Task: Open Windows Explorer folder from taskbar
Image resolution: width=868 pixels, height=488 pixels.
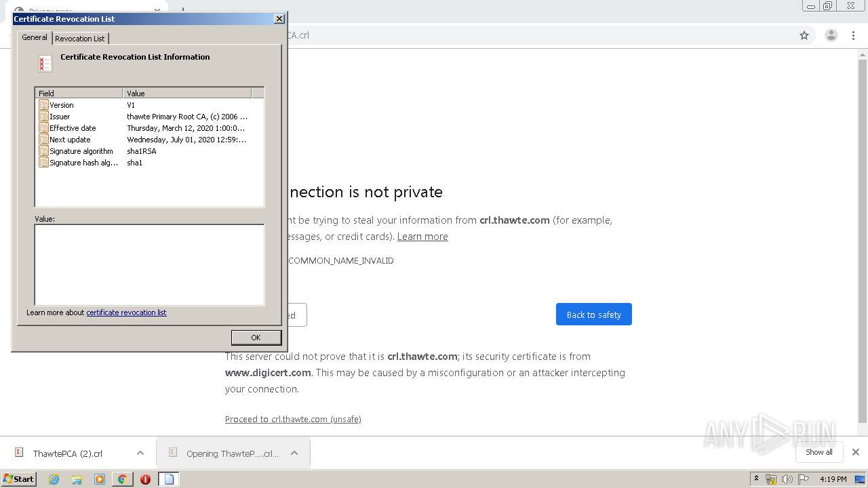Action: point(77,479)
